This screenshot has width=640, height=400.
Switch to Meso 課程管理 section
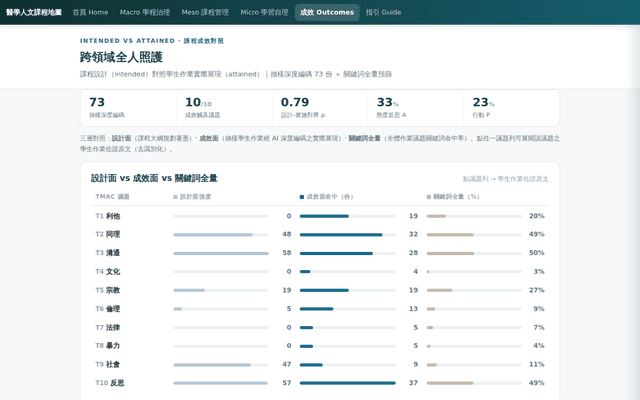[x=205, y=12]
